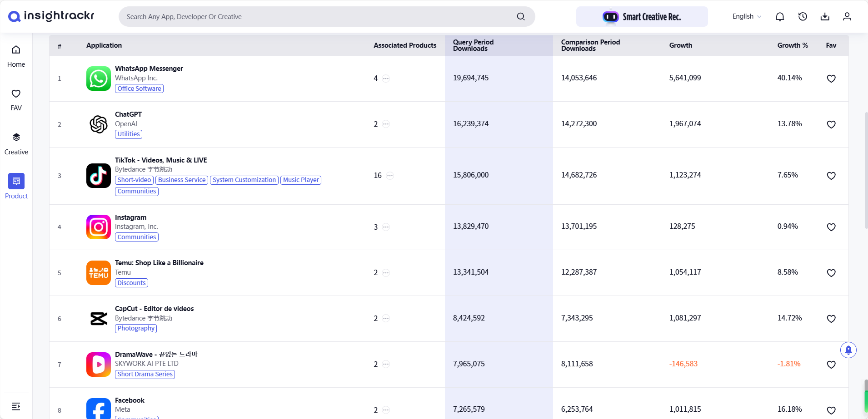Open WhatsApp Messenger title link
The height and width of the screenshot is (419, 868).
[x=149, y=69]
